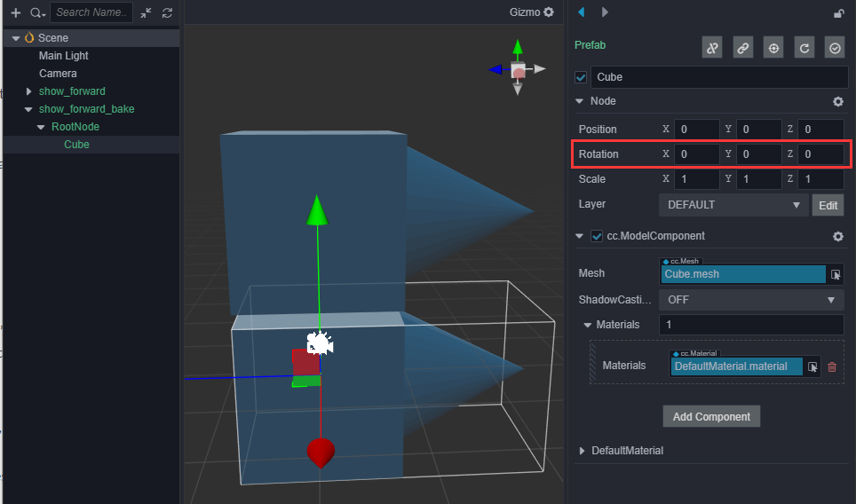The height and width of the screenshot is (504, 856).
Task: Open the Layer DEFAULT dropdown
Action: click(733, 205)
